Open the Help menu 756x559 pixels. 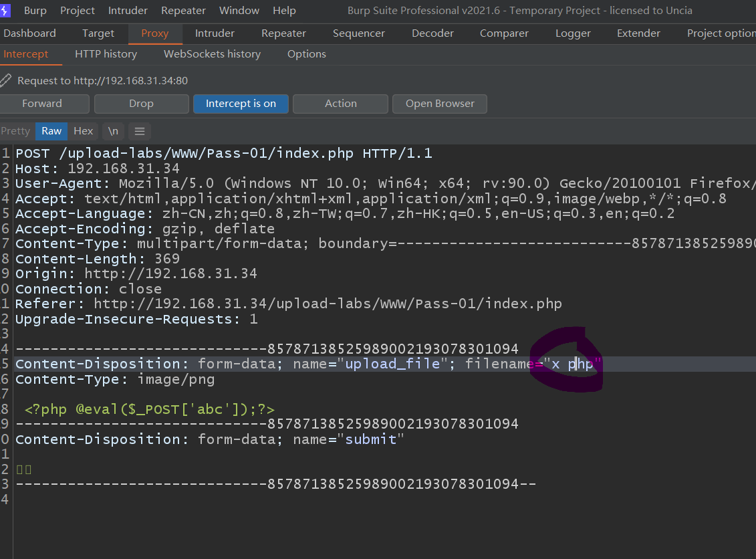pos(284,11)
